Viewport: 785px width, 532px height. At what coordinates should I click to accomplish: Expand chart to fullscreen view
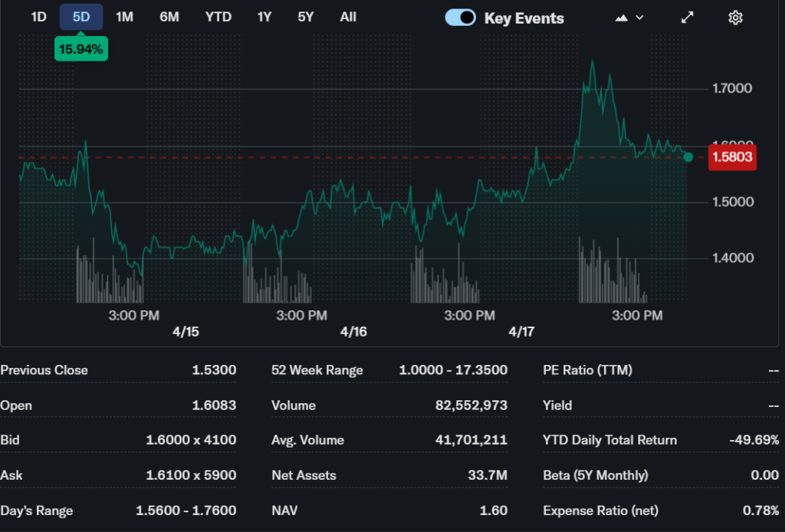[x=688, y=18]
